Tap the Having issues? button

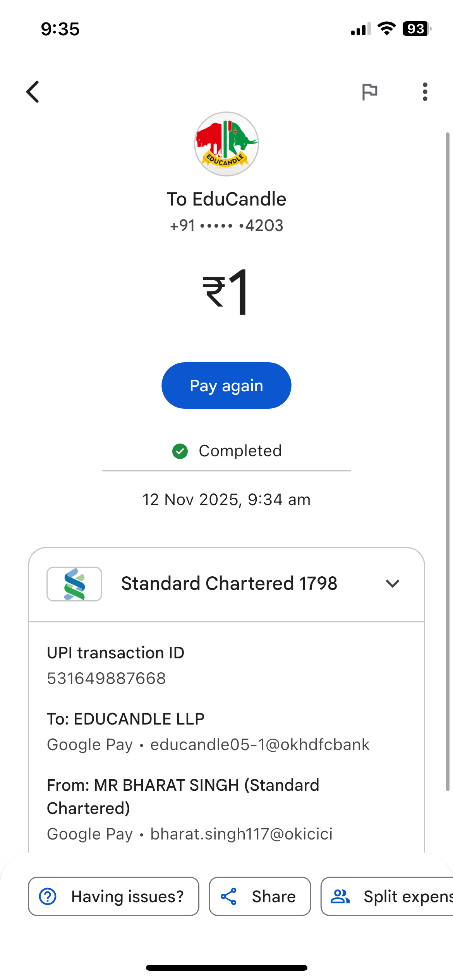click(113, 896)
